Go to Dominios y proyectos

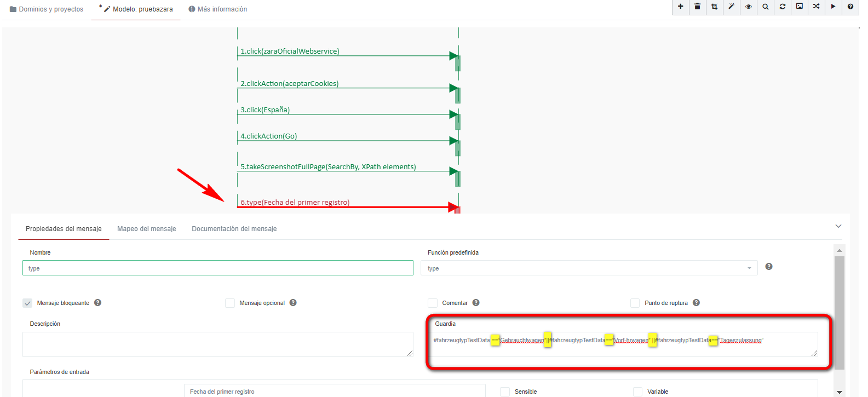[47, 9]
